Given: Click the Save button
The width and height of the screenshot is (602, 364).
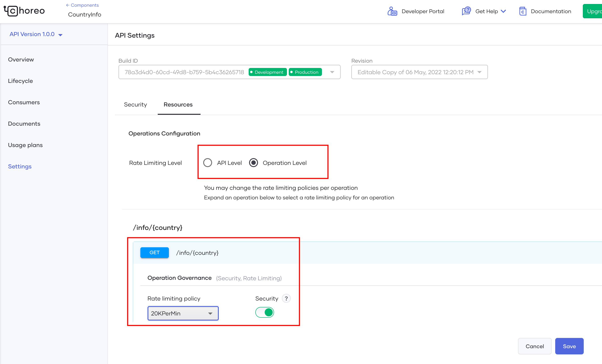Looking at the screenshot, I should [x=569, y=346].
